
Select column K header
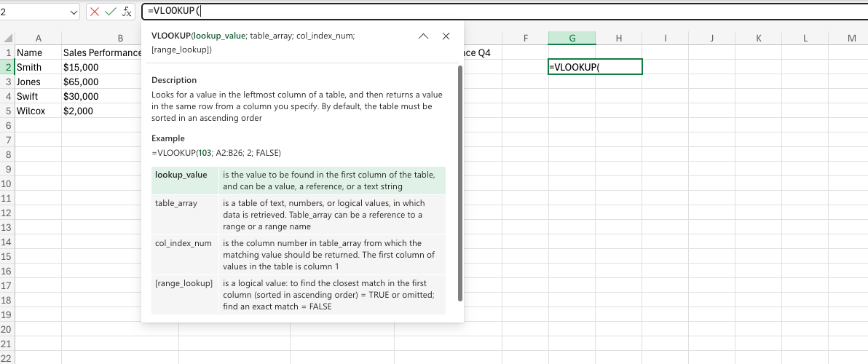758,38
